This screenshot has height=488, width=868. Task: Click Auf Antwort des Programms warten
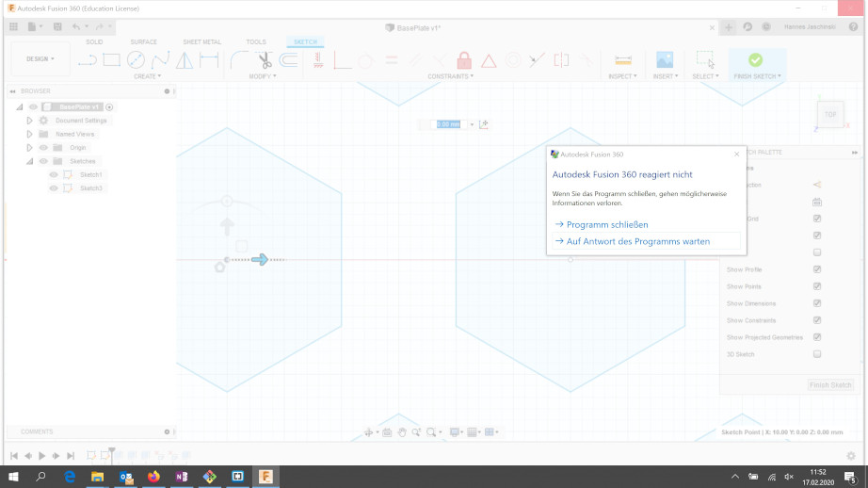click(x=646, y=241)
